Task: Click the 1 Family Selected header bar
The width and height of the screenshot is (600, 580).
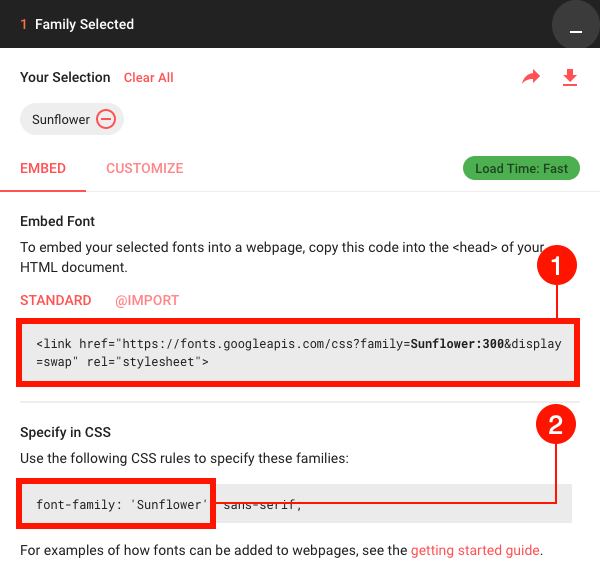Action: coord(300,24)
